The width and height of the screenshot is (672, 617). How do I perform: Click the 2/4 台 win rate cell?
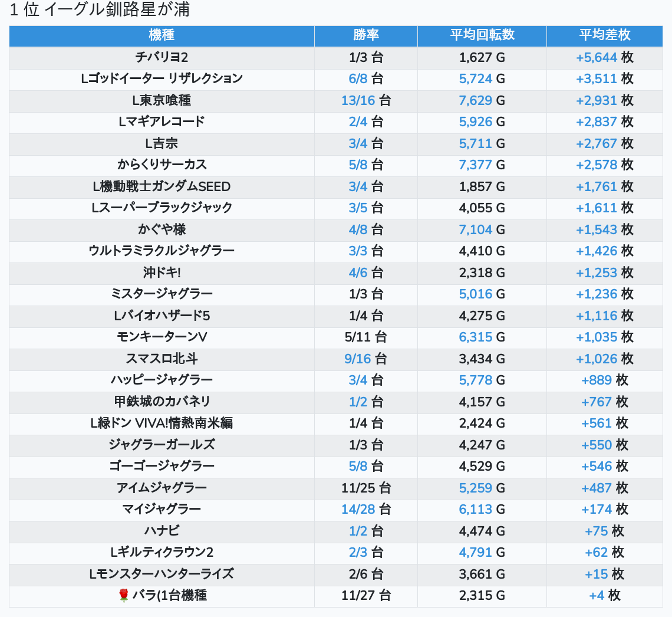click(x=366, y=122)
